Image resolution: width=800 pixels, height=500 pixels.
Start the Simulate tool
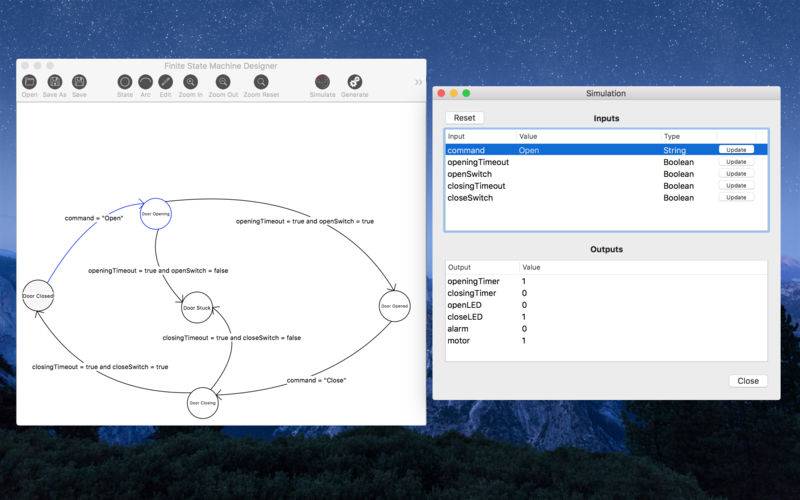pyautogui.click(x=322, y=82)
